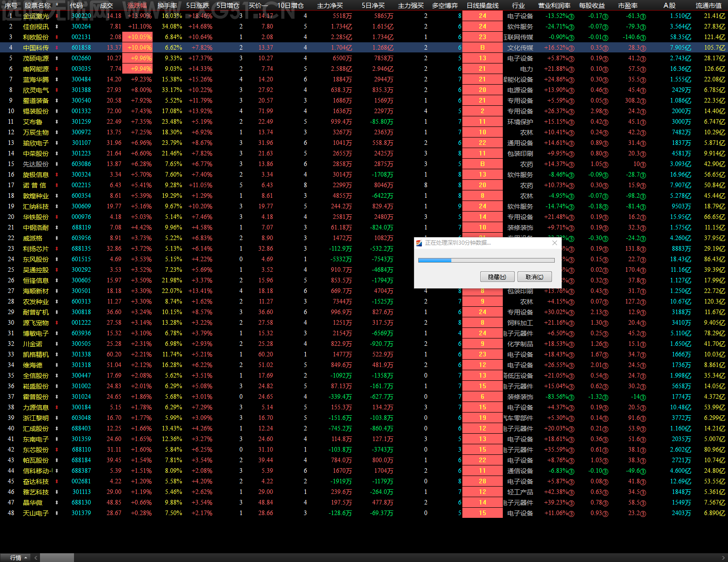
Task: Sort by the 主力净买 column header
Action: pyautogui.click(x=330, y=6)
